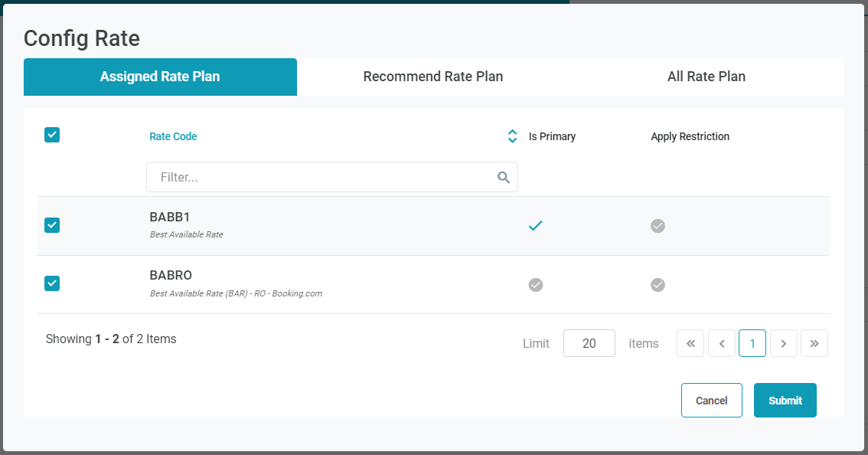
Task: Open the All Rate Plan tab
Action: 706,77
